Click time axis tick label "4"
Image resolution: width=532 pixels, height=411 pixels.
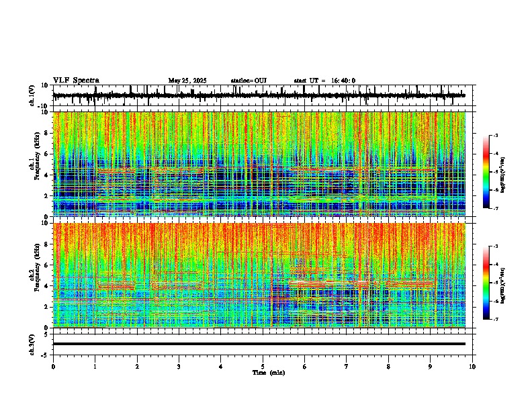click(x=221, y=367)
